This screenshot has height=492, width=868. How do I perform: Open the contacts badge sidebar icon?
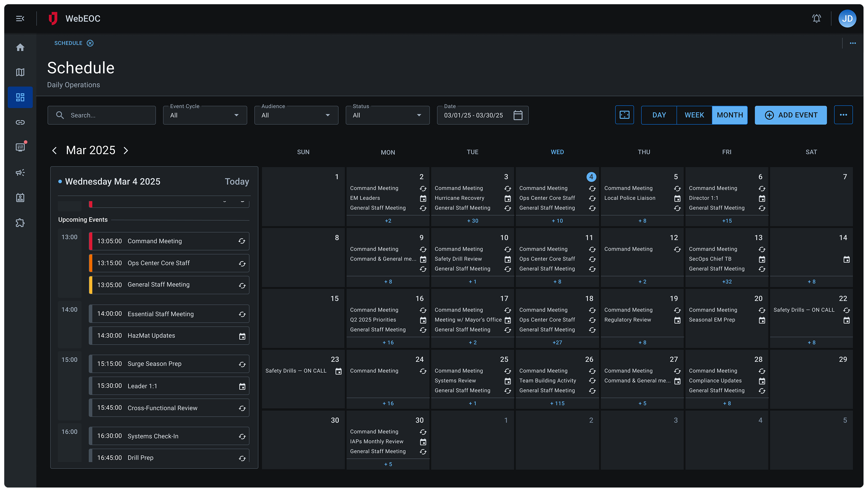point(20,198)
